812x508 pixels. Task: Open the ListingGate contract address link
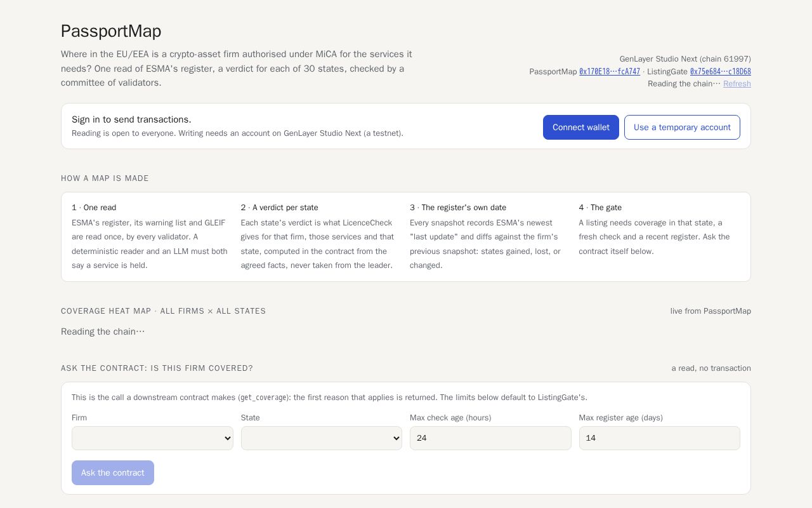pyautogui.click(x=721, y=72)
